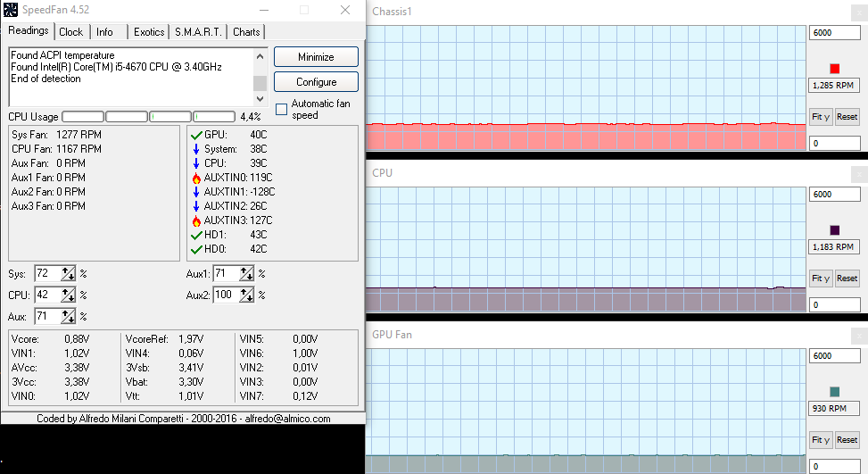The height and width of the screenshot is (474, 868).
Task: Adjust the Aux1 fan speed spinner arrows
Action: (246, 273)
